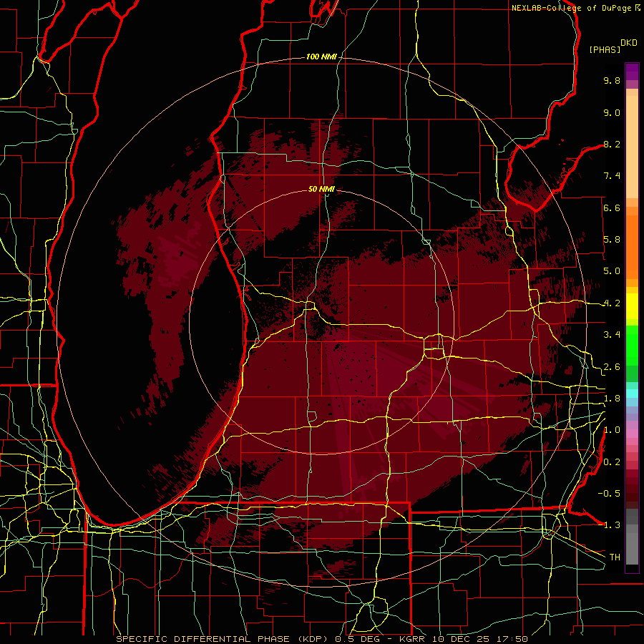644x644 pixels.
Task: Click the 3.4 scale value
Action: click(x=612, y=335)
